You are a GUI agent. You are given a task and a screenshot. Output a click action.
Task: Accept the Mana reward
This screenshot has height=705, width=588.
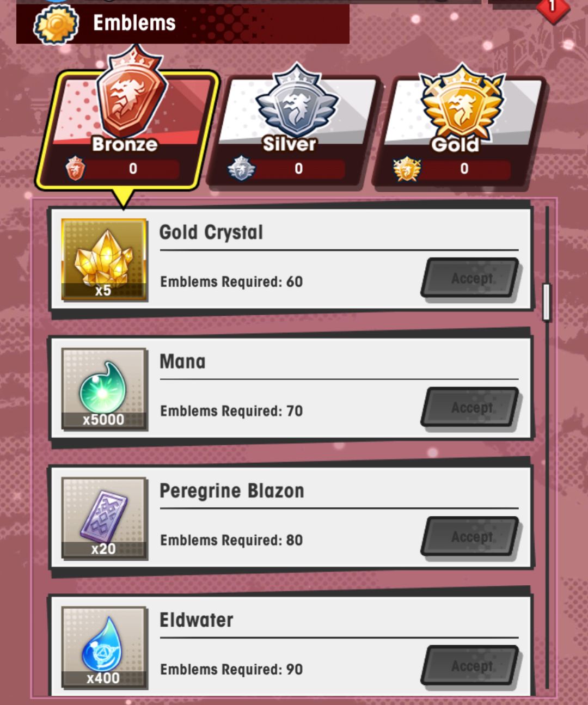click(470, 407)
